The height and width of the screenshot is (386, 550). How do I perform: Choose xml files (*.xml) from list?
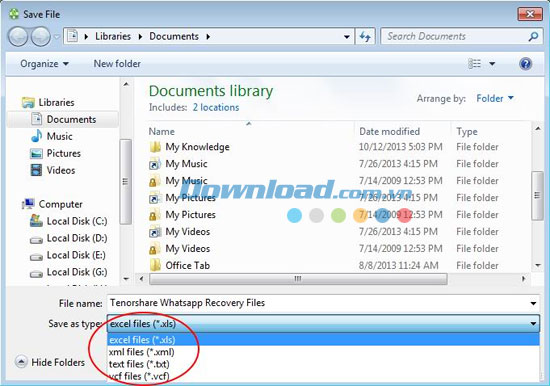[x=323, y=352]
